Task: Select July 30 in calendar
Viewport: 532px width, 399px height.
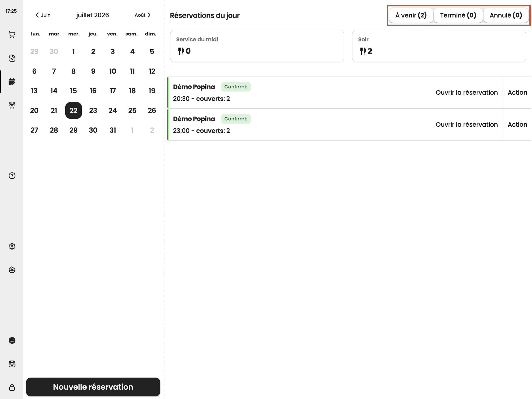Action: [93, 130]
